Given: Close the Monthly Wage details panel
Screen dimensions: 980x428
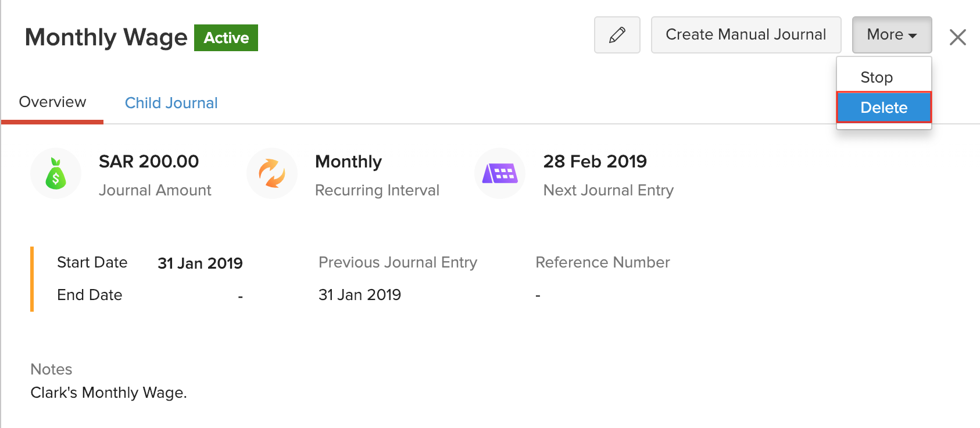Looking at the screenshot, I should [x=957, y=38].
